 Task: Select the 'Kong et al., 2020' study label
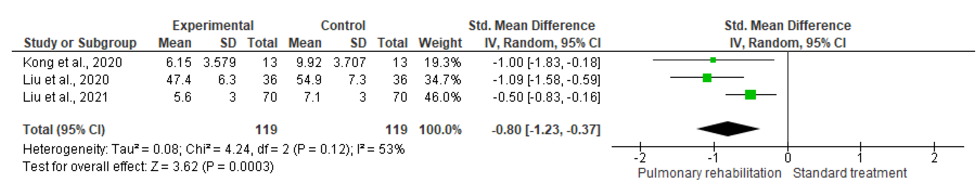[72, 62]
